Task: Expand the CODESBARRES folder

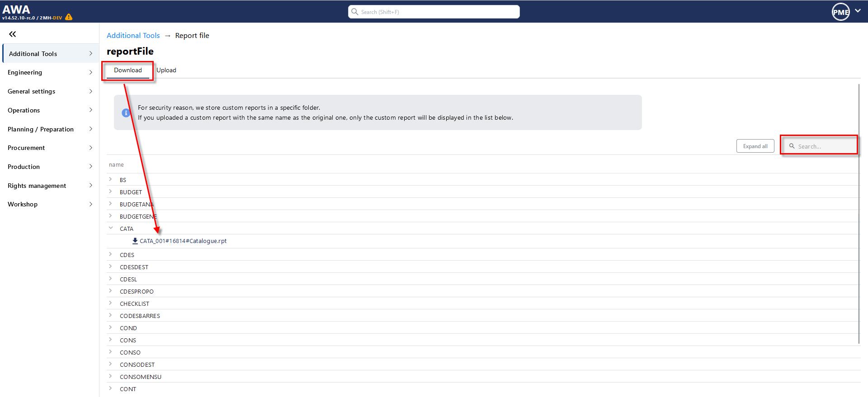Action: tap(111, 316)
